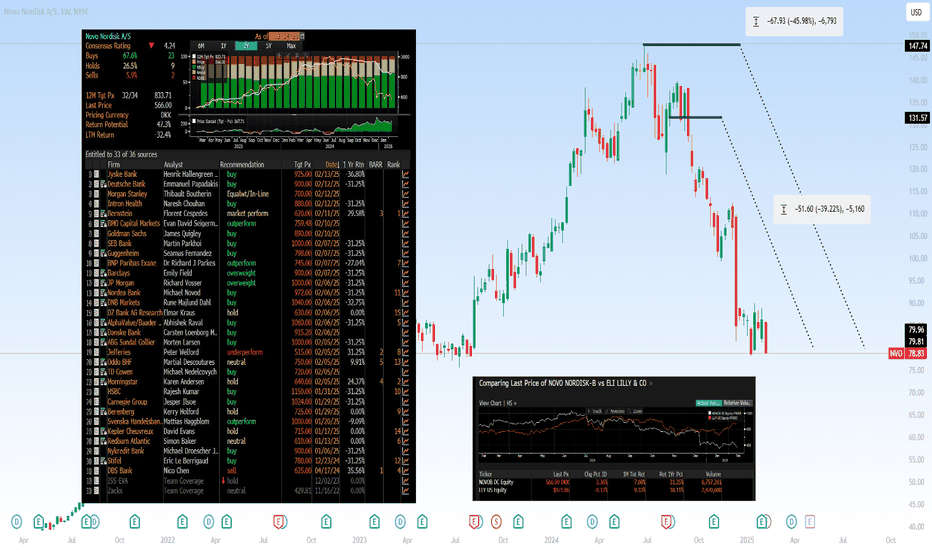Select the 5Y range tab
This screenshot has width=932, height=550.
tap(269, 46)
